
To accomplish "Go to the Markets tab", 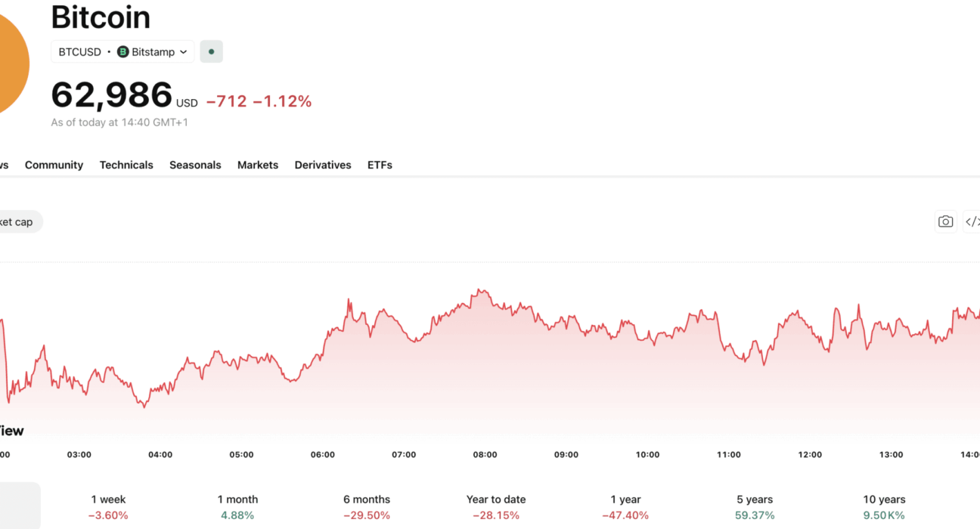I will (x=258, y=165).
